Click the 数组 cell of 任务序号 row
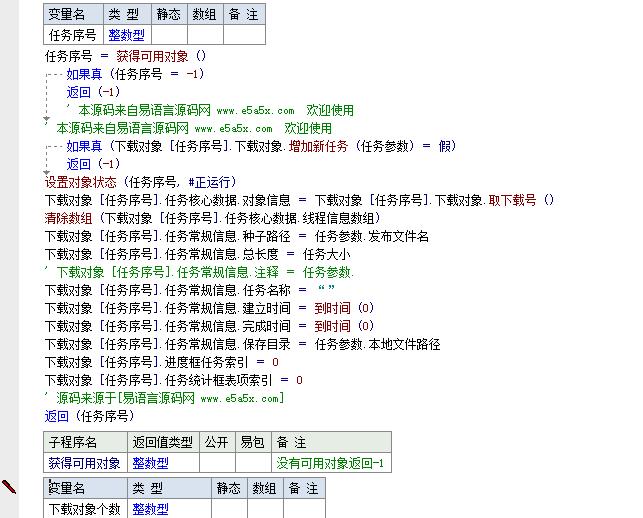643x518 pixels. [x=205, y=35]
